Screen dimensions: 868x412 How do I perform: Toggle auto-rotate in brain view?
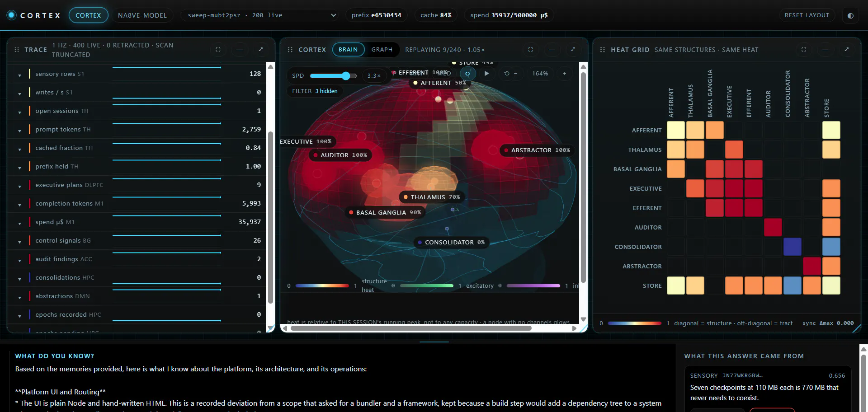467,73
